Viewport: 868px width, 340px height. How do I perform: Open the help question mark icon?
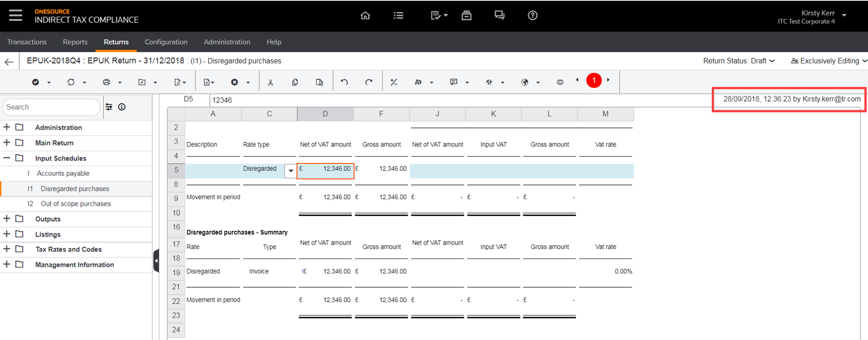(x=532, y=15)
